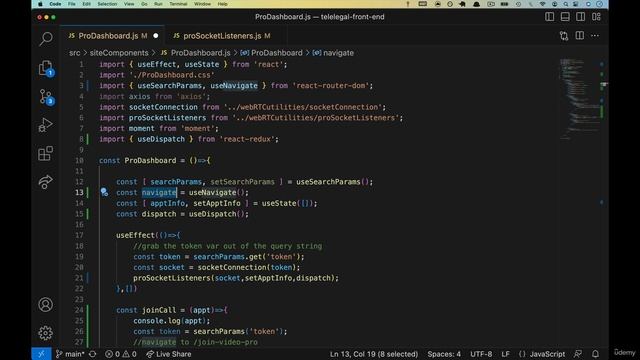Screen dimensions: 640x360
Task: Click Live Share in the status bar
Action: click(x=169, y=354)
